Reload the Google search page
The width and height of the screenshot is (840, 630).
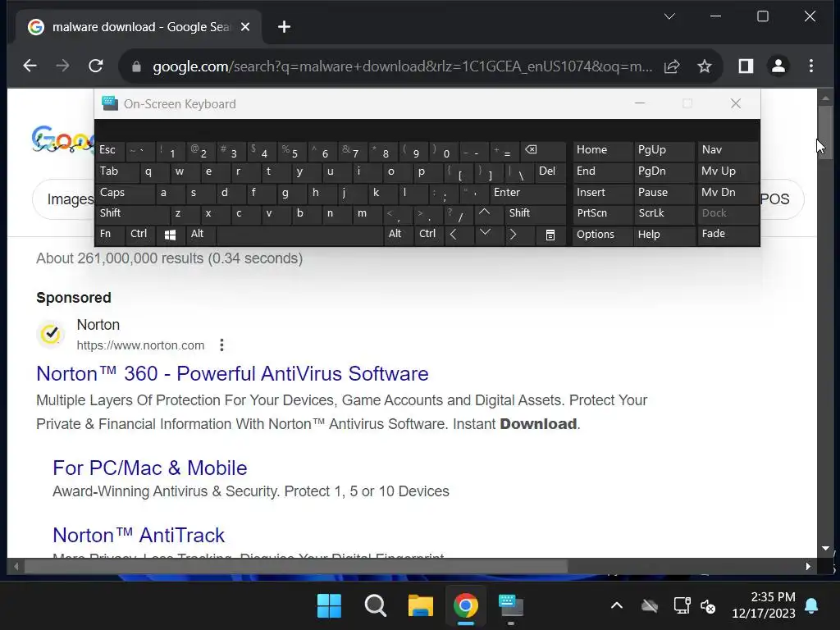[x=96, y=66]
